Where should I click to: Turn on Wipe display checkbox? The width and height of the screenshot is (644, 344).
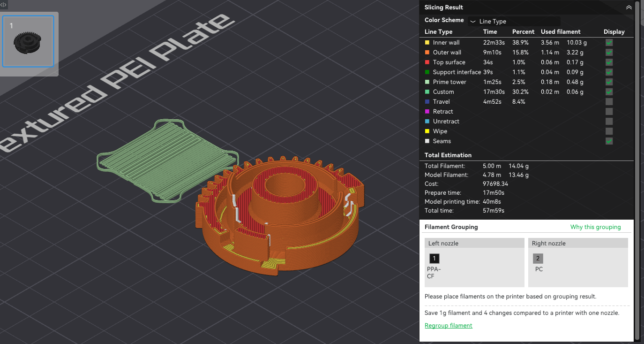(609, 131)
